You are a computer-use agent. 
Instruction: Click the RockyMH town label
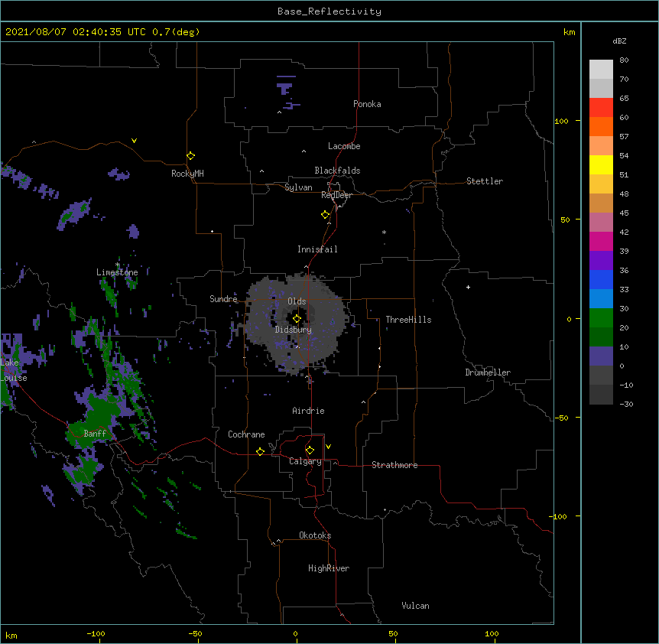(x=187, y=174)
